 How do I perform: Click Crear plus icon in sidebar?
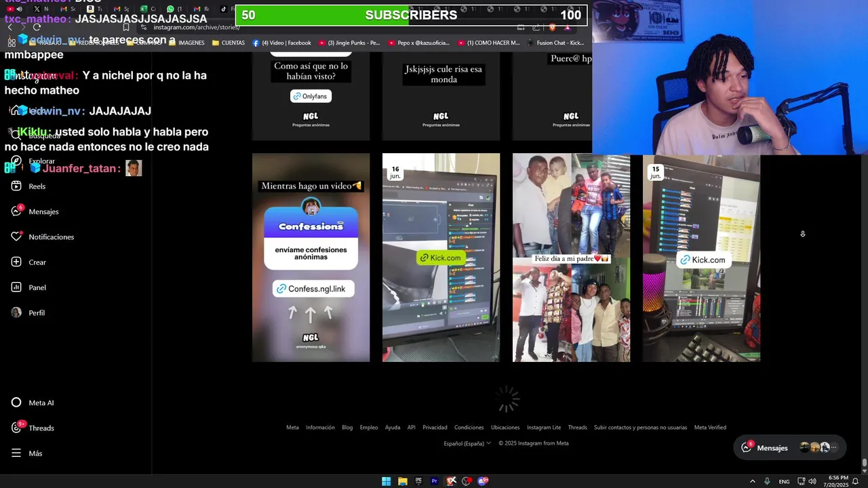(x=16, y=262)
